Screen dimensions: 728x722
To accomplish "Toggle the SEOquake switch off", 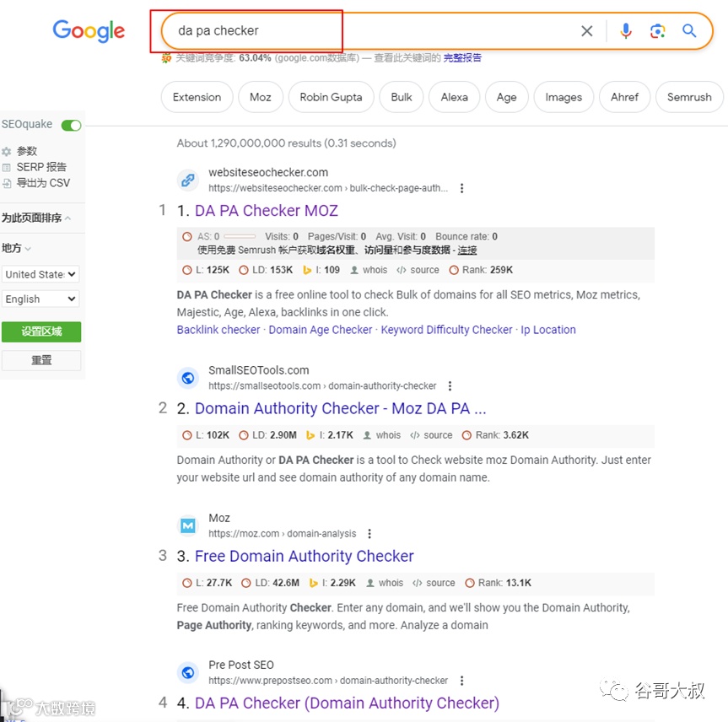I will 71,125.
